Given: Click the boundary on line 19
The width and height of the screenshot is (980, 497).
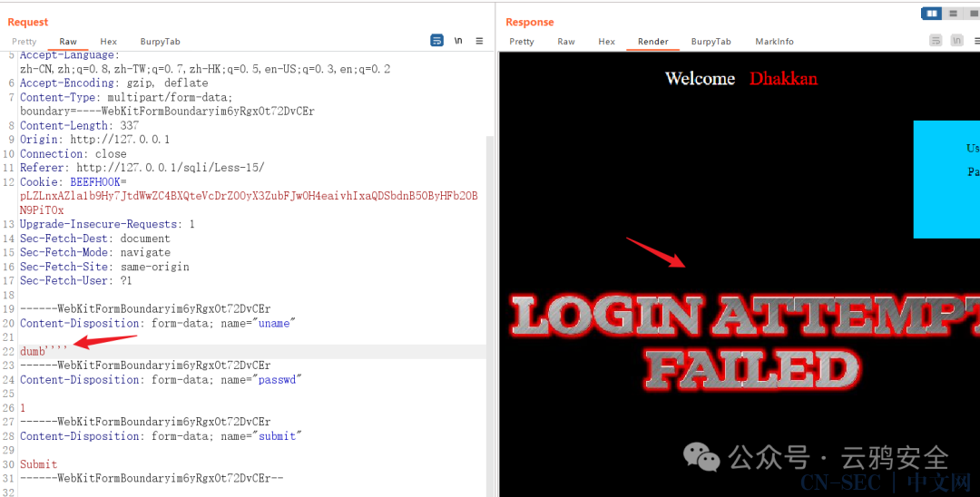Looking at the screenshot, I should [145, 309].
